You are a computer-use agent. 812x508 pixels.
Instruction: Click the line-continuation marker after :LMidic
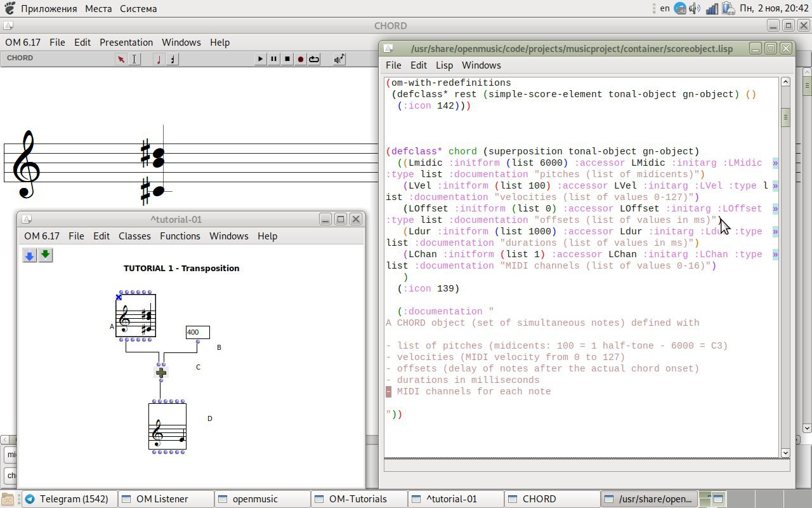tap(775, 163)
